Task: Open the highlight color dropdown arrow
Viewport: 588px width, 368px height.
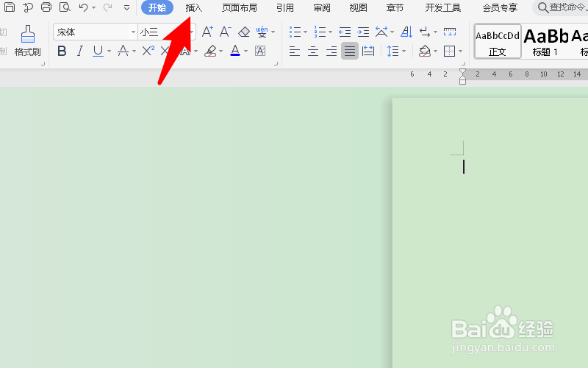Action: coord(220,51)
